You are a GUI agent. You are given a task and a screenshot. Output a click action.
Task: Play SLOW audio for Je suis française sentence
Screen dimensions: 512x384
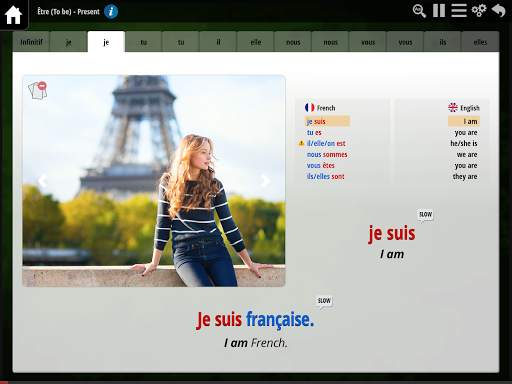tap(324, 301)
